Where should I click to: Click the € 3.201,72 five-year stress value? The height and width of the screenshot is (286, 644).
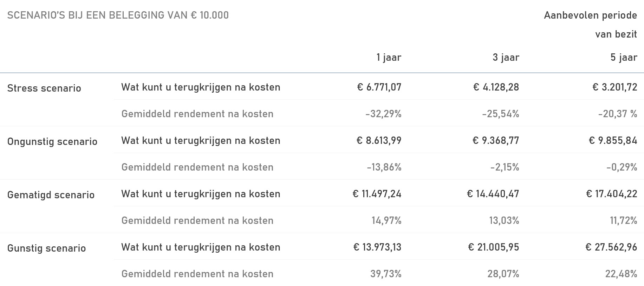(615, 87)
